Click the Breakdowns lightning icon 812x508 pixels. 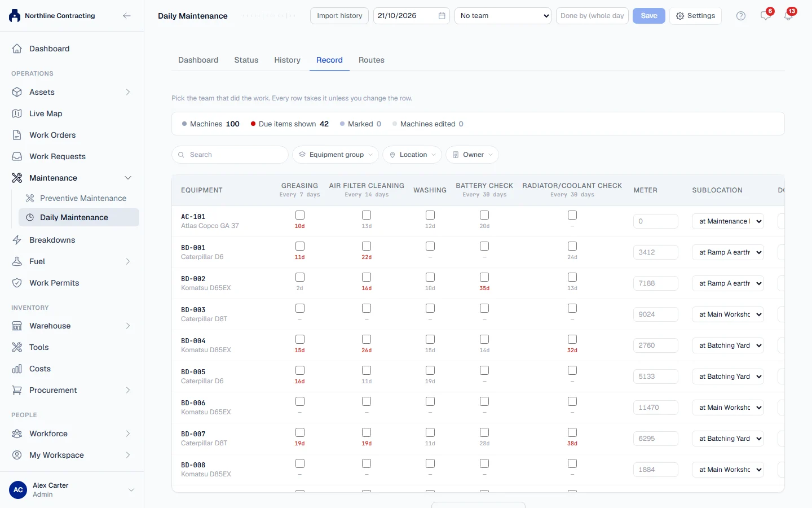pyautogui.click(x=17, y=240)
